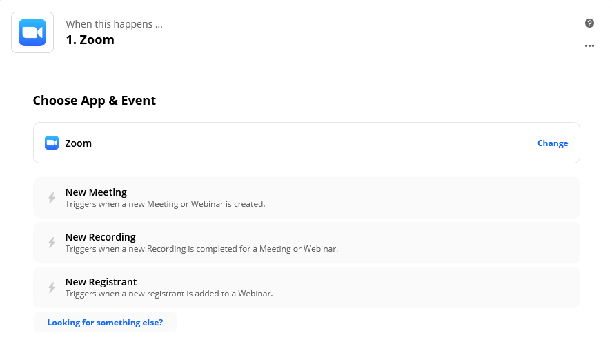Click the lightning bolt beside New Registrant

(x=52, y=287)
